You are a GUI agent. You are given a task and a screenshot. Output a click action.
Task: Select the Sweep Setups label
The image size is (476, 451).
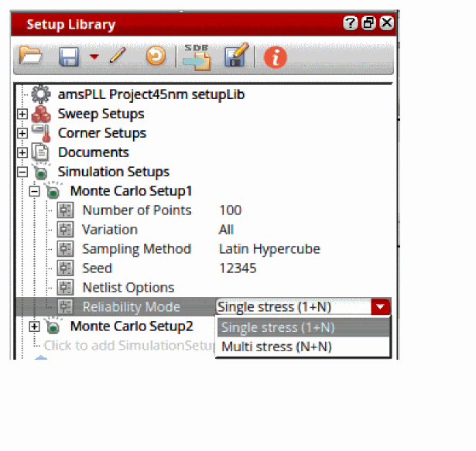click(101, 114)
